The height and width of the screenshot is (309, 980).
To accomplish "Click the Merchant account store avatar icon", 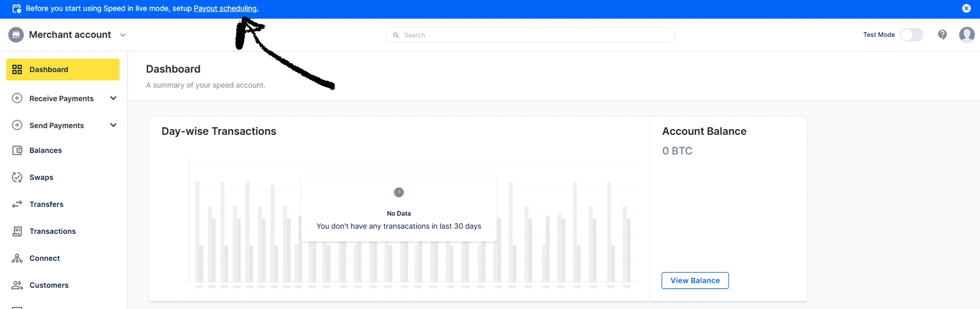I will tap(16, 35).
